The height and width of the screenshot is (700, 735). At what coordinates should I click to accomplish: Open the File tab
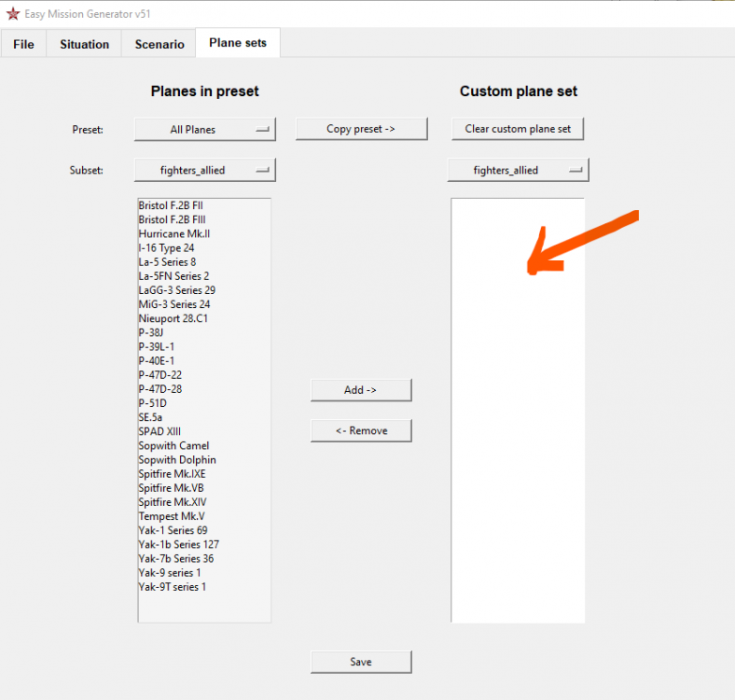[x=23, y=44]
